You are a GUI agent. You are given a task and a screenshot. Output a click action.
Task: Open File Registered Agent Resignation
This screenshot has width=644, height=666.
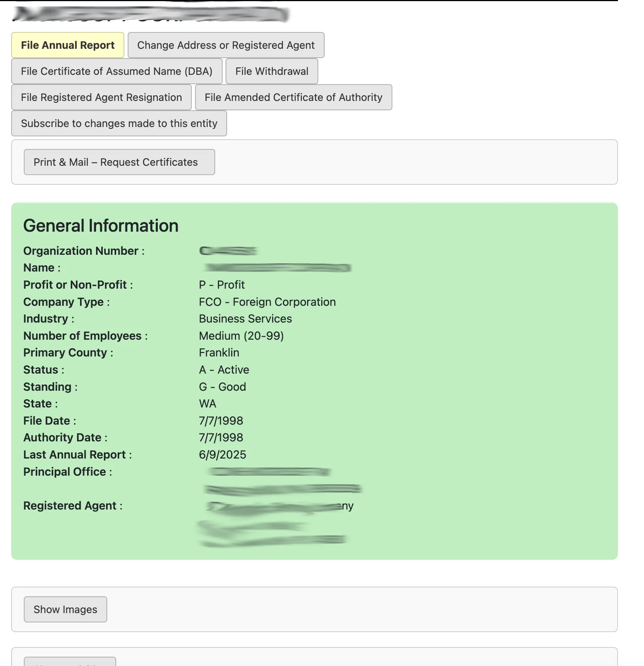pyautogui.click(x=101, y=97)
